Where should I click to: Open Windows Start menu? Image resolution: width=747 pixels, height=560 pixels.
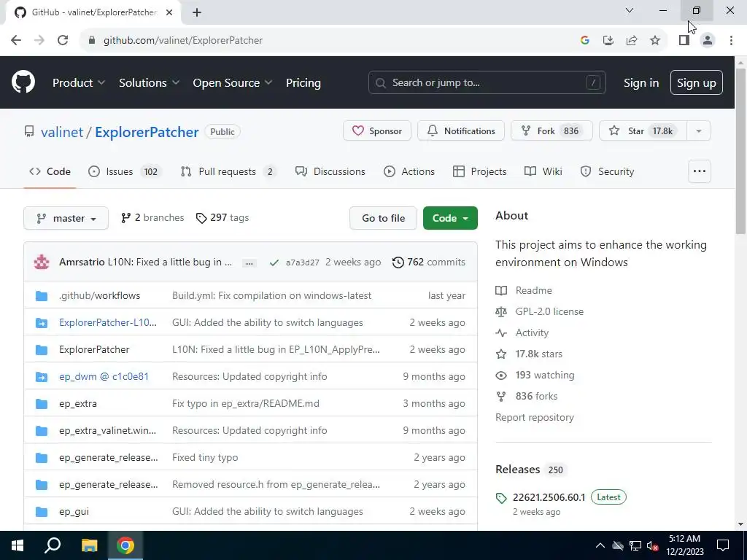pos(18,545)
